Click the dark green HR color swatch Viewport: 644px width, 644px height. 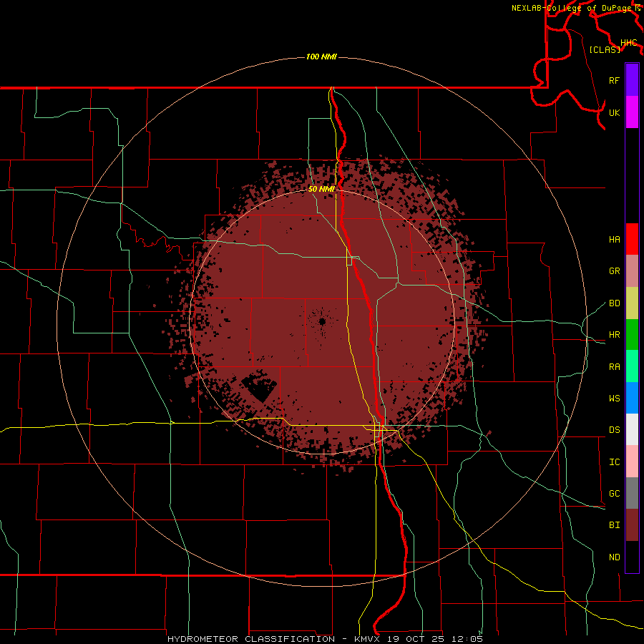(x=632, y=335)
